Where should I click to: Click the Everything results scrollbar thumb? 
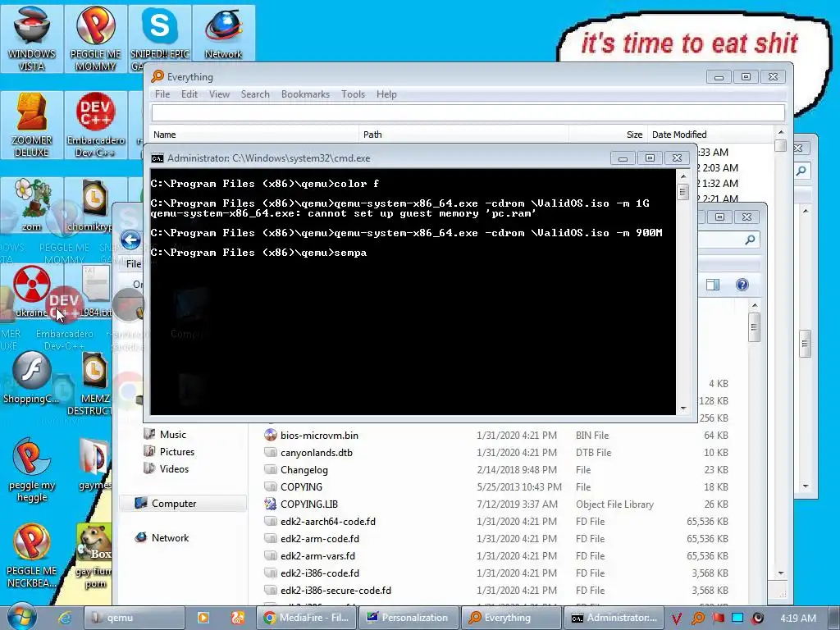[781, 145]
